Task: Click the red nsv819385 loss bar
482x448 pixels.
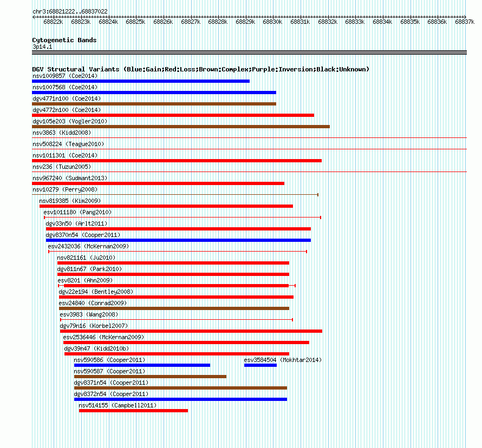Action: tap(166, 206)
